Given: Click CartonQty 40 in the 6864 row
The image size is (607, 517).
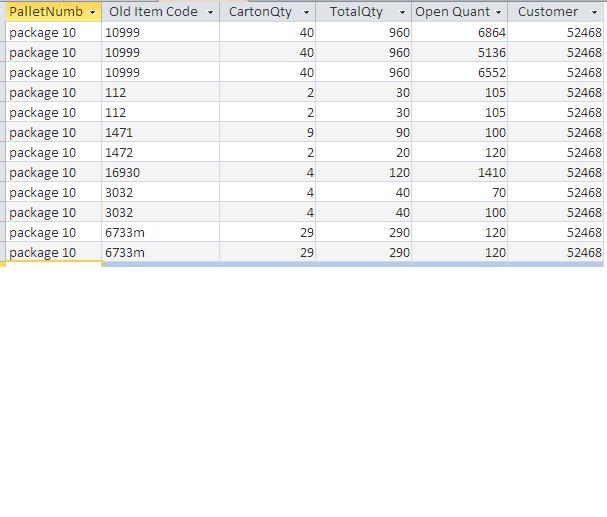Looking at the screenshot, I should pos(267,32).
